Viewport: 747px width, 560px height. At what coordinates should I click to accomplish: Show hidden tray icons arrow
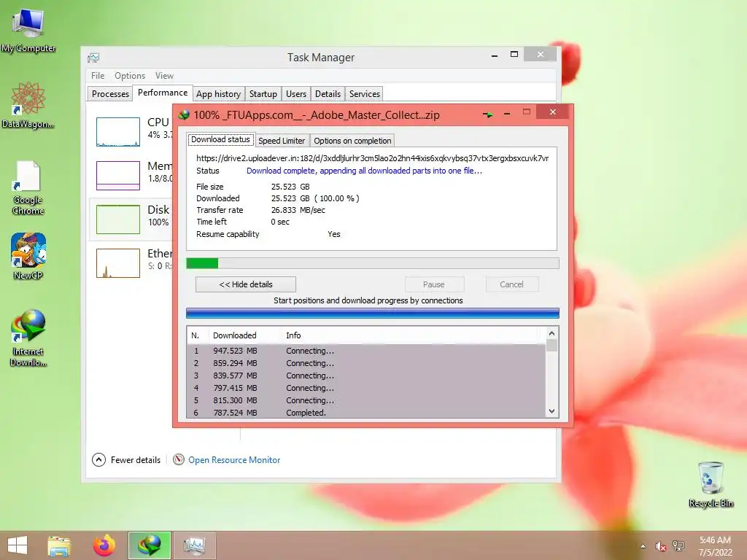tap(643, 546)
